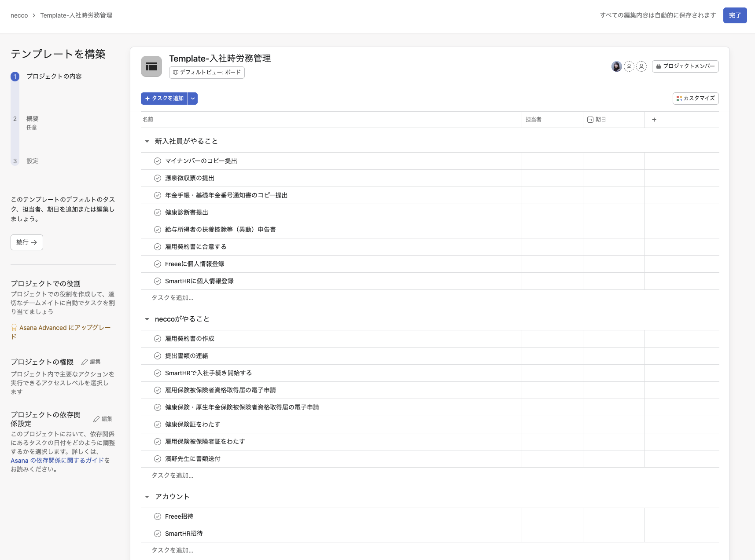The image size is (755, 560).
Task: Open the 濱野先生に書類送付 task name
Action: (192, 459)
